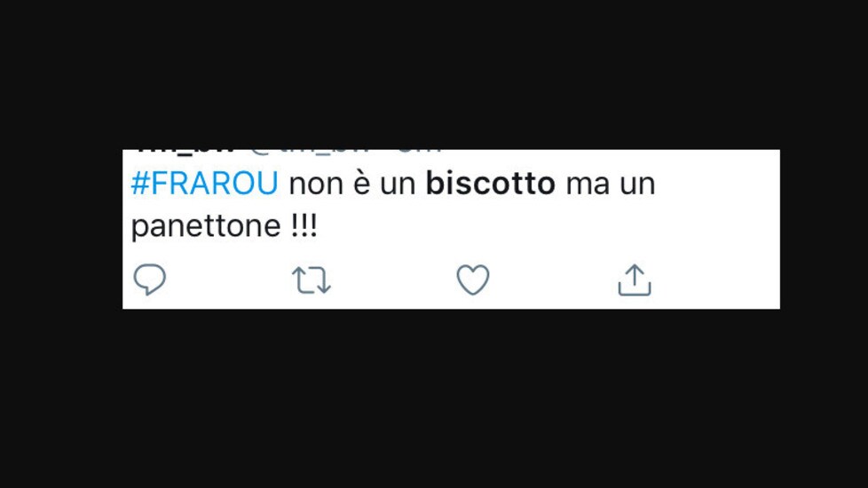Like the tweet with the heart icon

pyautogui.click(x=473, y=279)
